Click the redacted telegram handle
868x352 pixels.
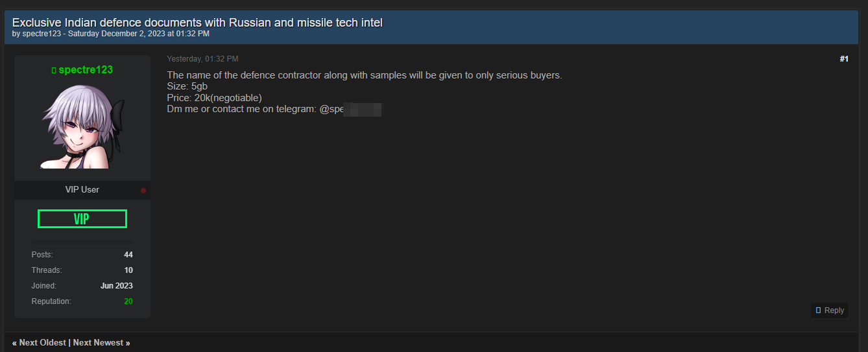coord(351,109)
